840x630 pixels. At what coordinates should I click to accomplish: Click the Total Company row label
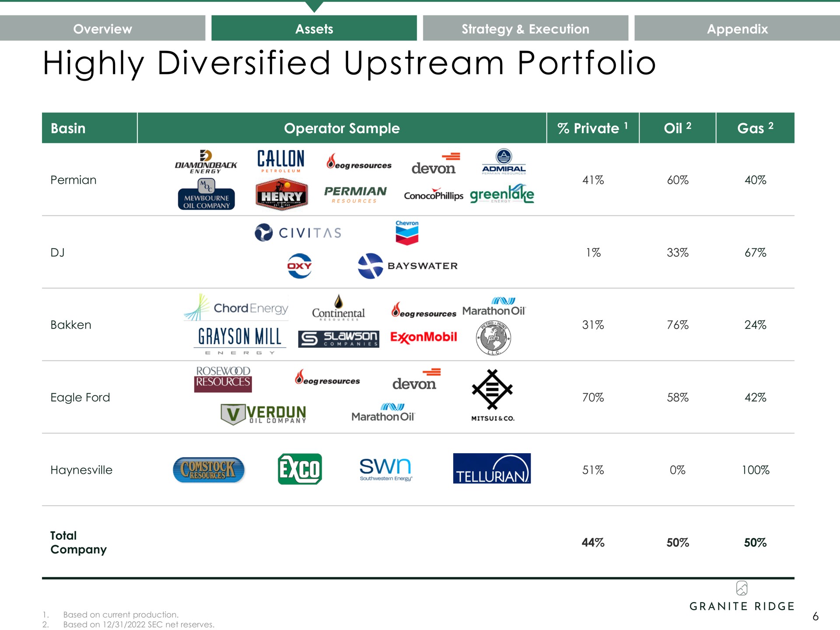(x=78, y=542)
